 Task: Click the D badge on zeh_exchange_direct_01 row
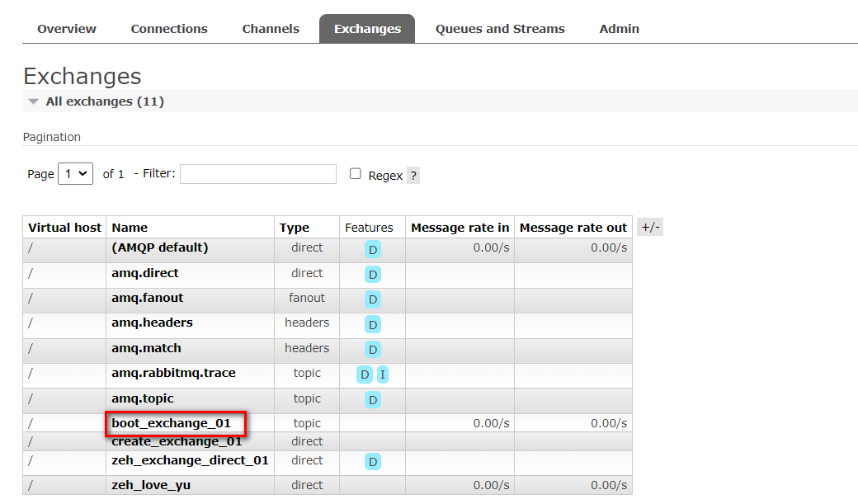(373, 462)
